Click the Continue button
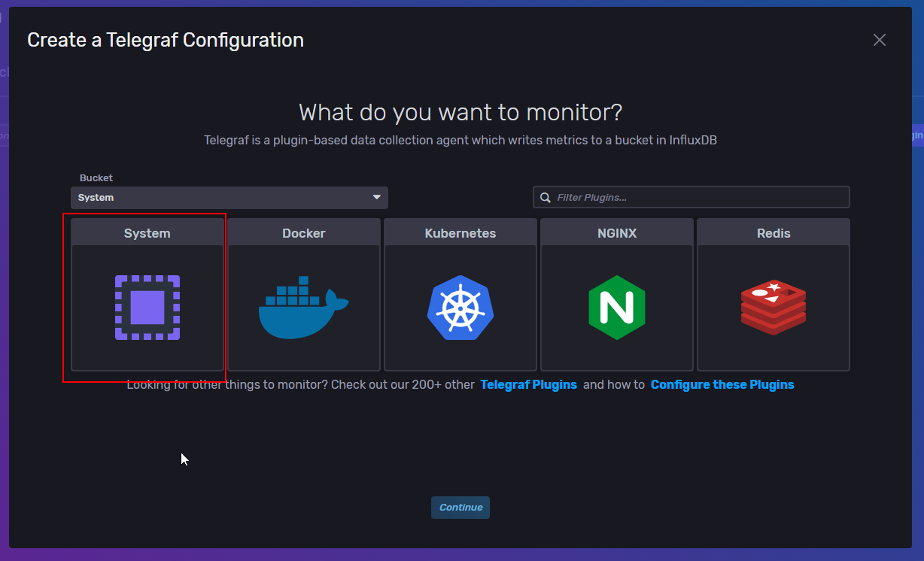The width and height of the screenshot is (924, 561). pos(460,508)
